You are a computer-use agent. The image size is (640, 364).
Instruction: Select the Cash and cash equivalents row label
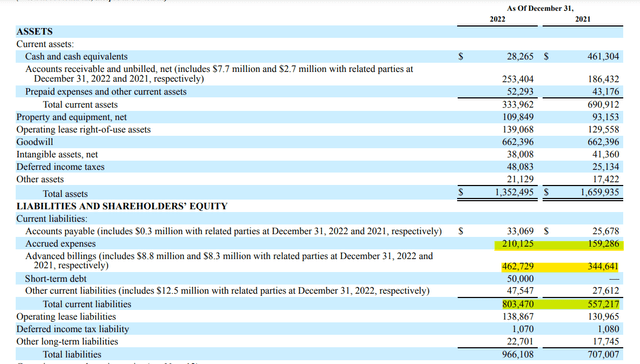pos(76,56)
